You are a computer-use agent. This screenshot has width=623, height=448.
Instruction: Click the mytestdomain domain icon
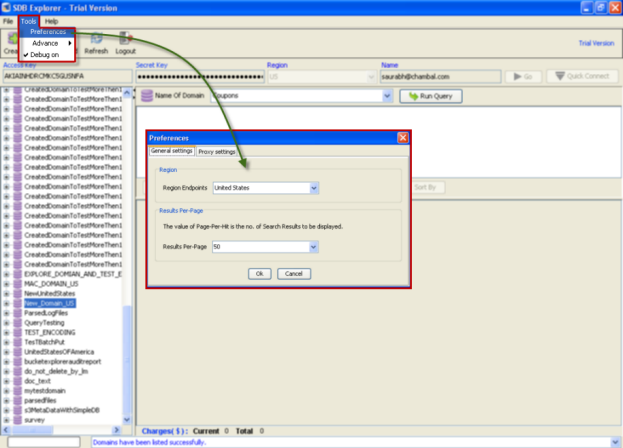pyautogui.click(x=17, y=391)
